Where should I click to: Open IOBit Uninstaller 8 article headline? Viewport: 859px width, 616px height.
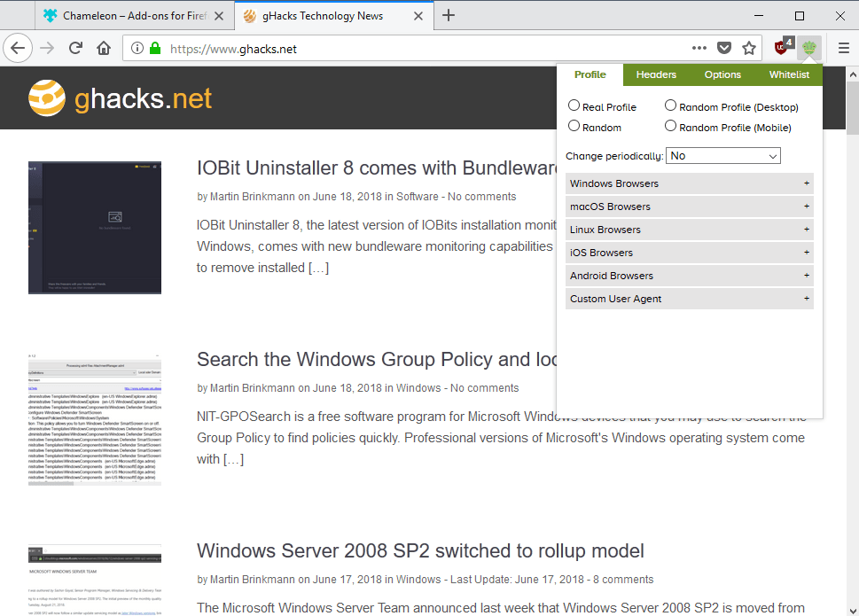(377, 168)
